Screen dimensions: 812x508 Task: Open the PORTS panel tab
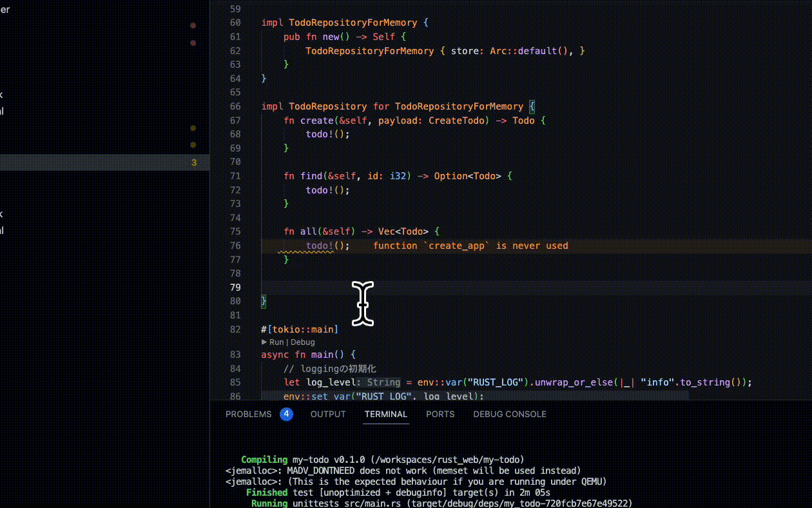(440, 414)
